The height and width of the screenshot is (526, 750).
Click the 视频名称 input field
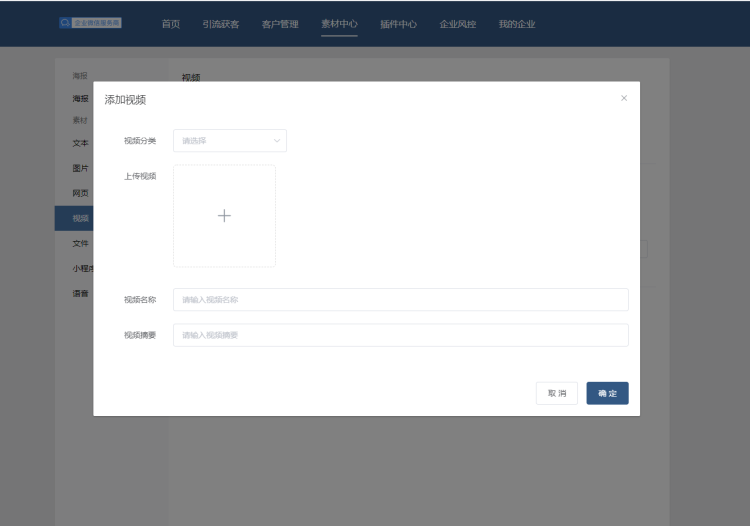(x=400, y=300)
